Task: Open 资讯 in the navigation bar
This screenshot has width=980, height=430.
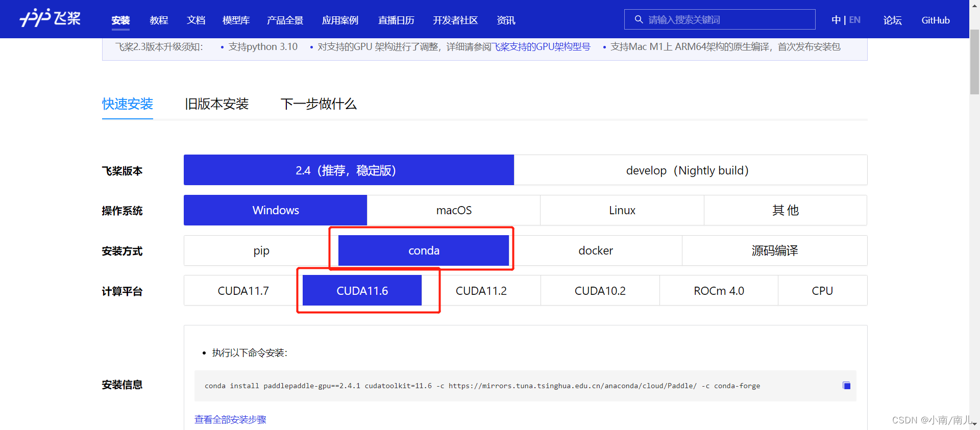Action: tap(506, 20)
